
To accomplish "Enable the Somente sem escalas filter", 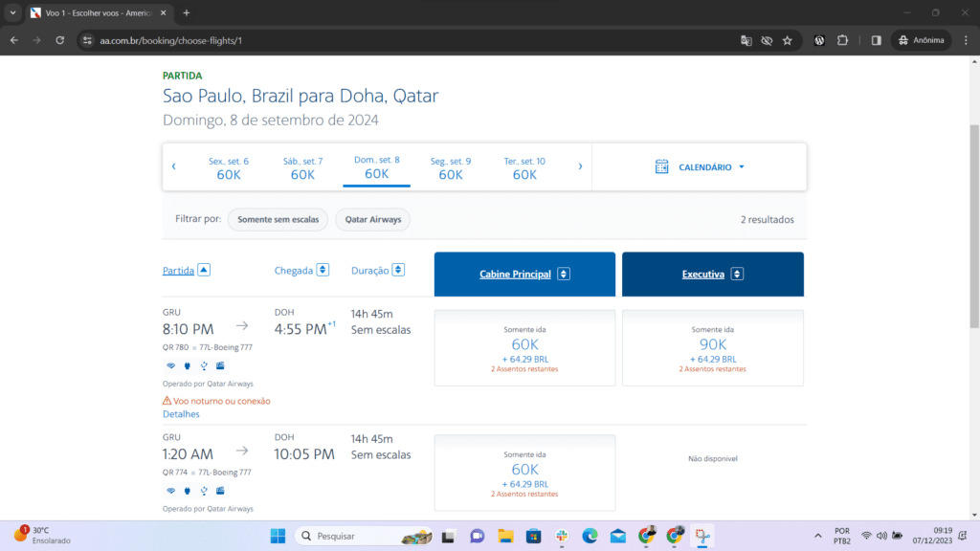I will (278, 219).
